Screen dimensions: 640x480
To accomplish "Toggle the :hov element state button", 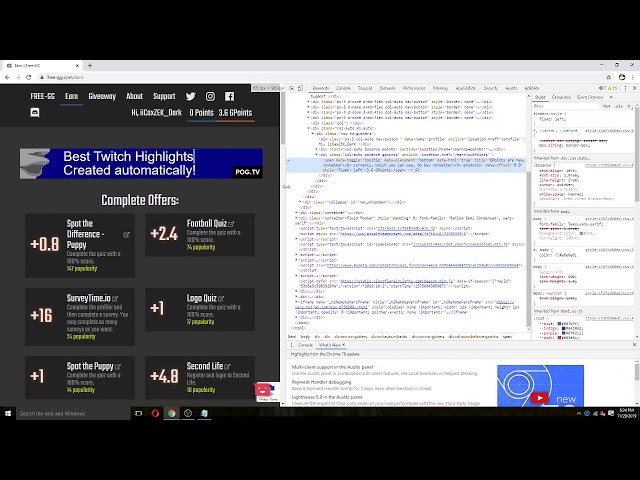I will click(x=607, y=106).
